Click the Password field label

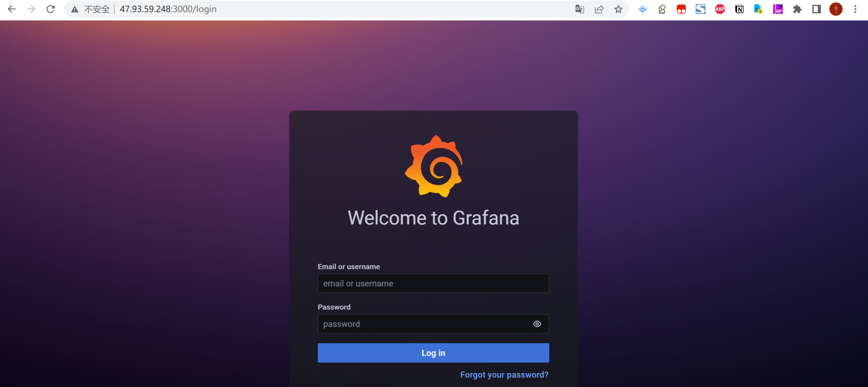pyautogui.click(x=334, y=307)
